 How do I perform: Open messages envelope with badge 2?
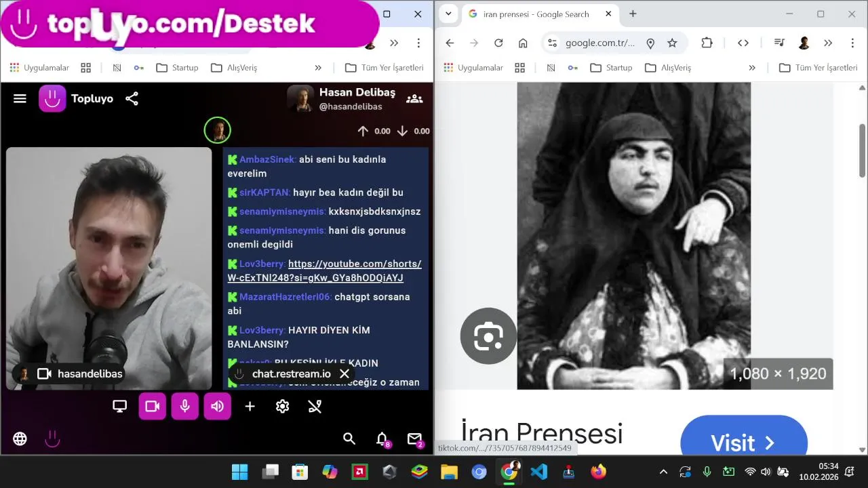(415, 439)
